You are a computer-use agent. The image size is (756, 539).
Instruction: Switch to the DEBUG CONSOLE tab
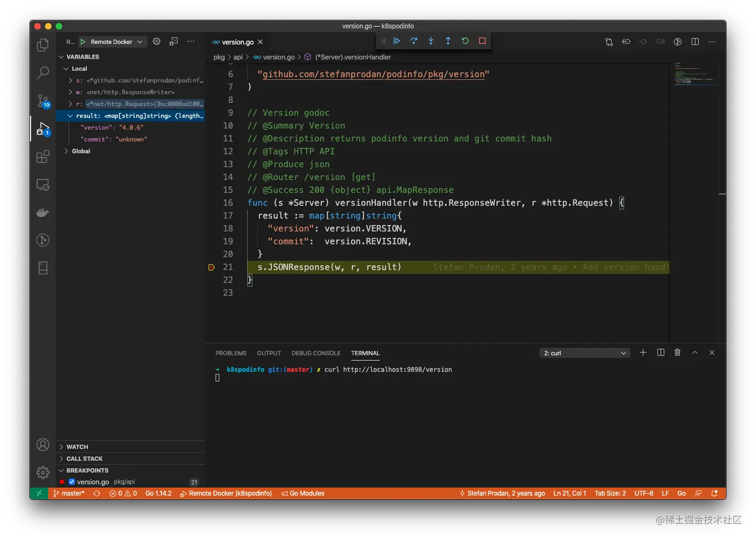[316, 353]
